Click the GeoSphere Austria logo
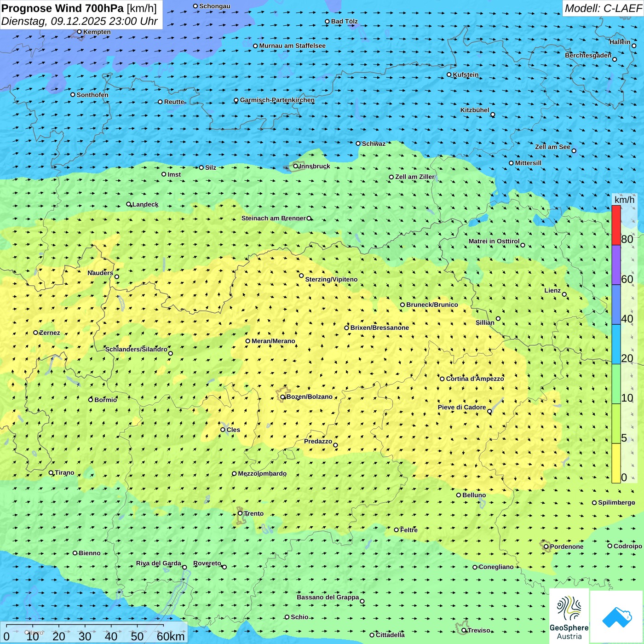The image size is (644, 644). [x=569, y=616]
